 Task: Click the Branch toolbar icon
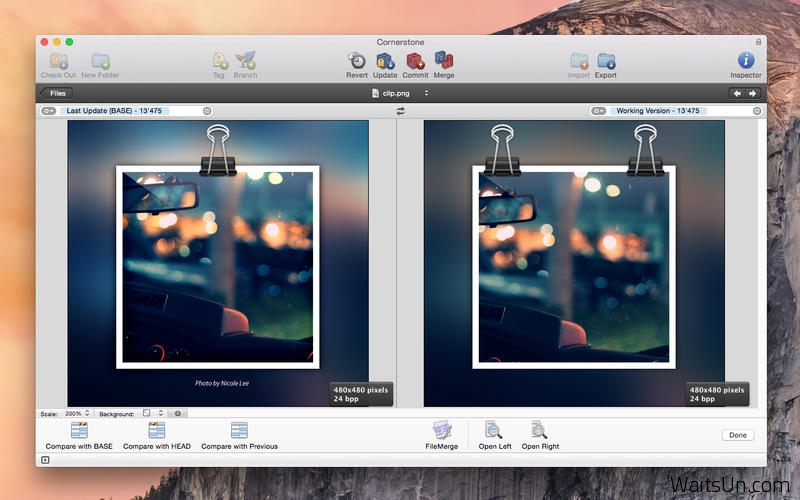click(x=245, y=61)
